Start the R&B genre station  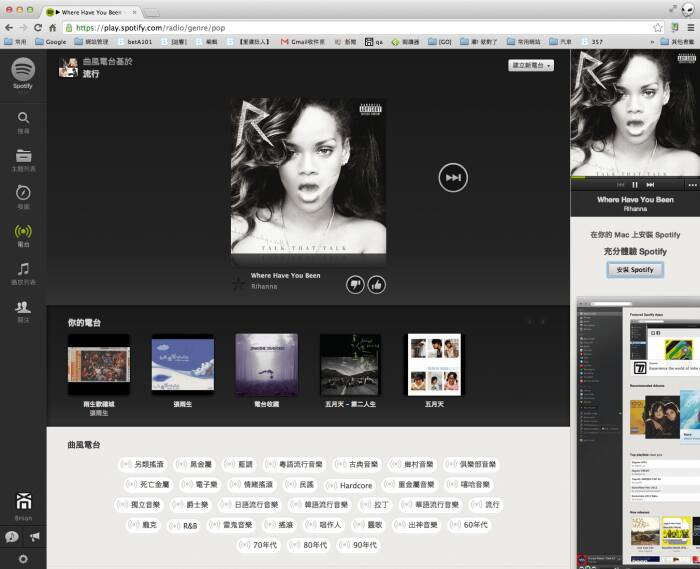point(184,526)
